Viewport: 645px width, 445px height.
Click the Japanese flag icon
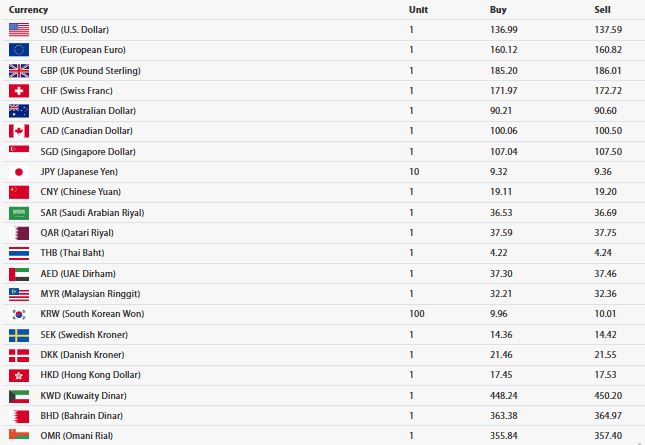click(x=19, y=172)
